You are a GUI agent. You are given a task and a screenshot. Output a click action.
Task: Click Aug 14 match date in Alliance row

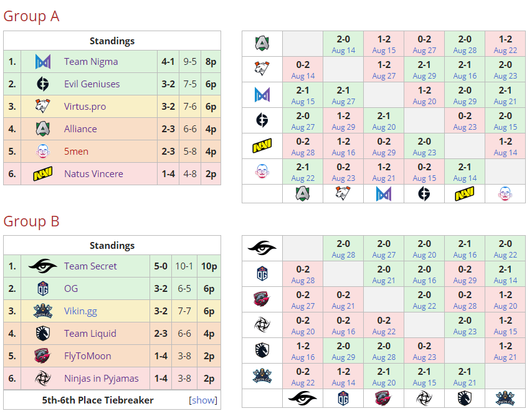point(343,51)
